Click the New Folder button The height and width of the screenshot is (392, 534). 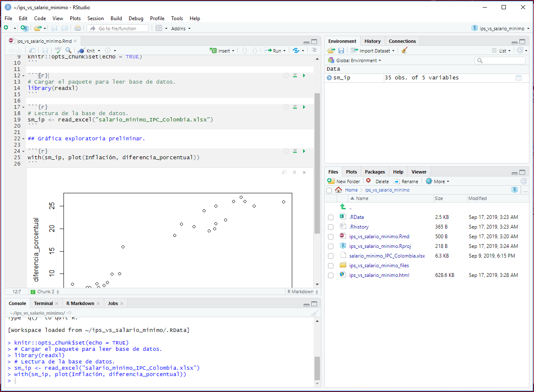[x=344, y=181]
